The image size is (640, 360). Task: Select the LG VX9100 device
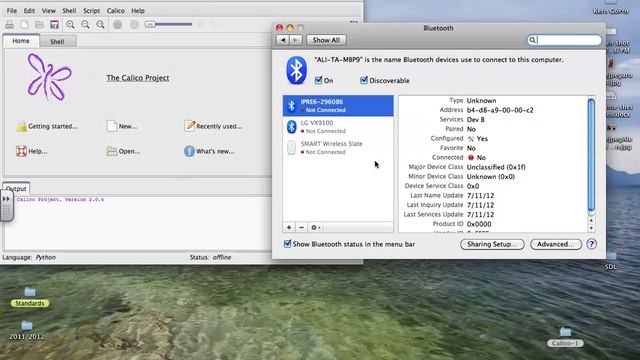pyautogui.click(x=338, y=127)
